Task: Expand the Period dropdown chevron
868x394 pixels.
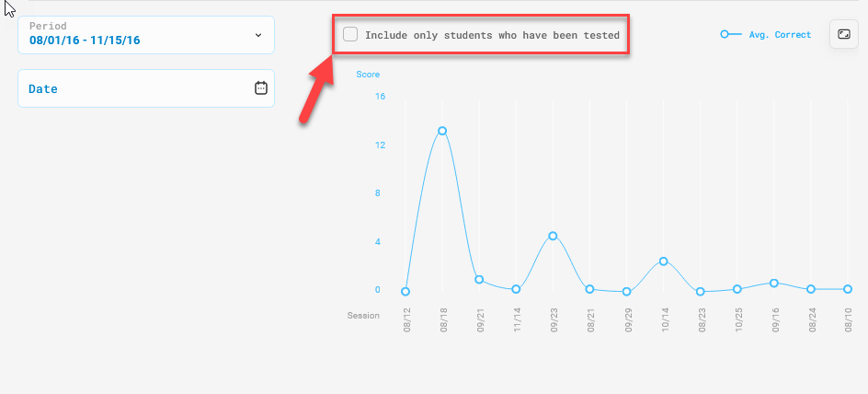Action: pos(258,35)
